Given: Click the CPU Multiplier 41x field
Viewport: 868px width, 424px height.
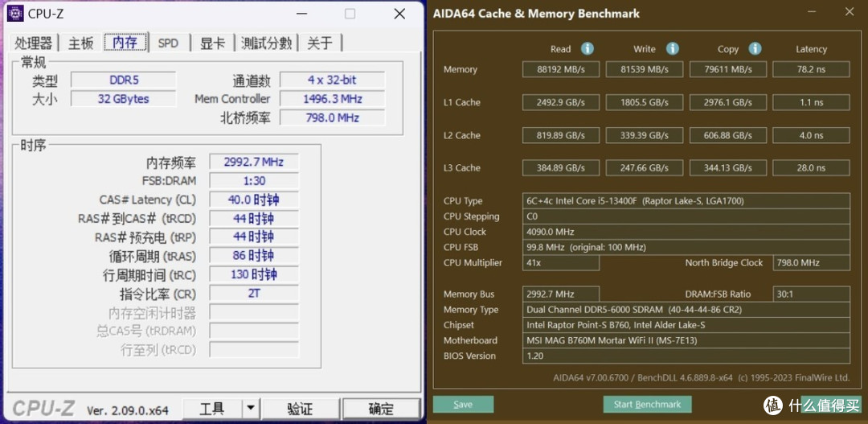Looking at the screenshot, I should click(561, 263).
